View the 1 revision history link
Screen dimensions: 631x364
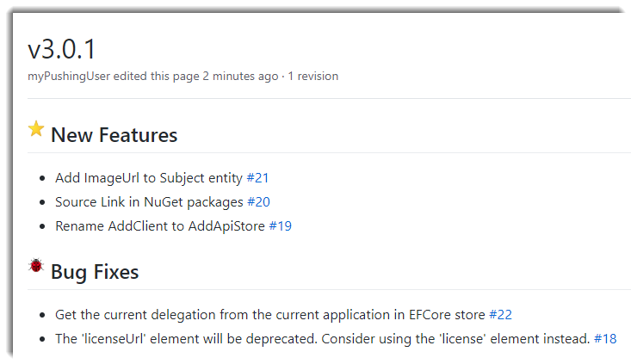[x=313, y=76]
